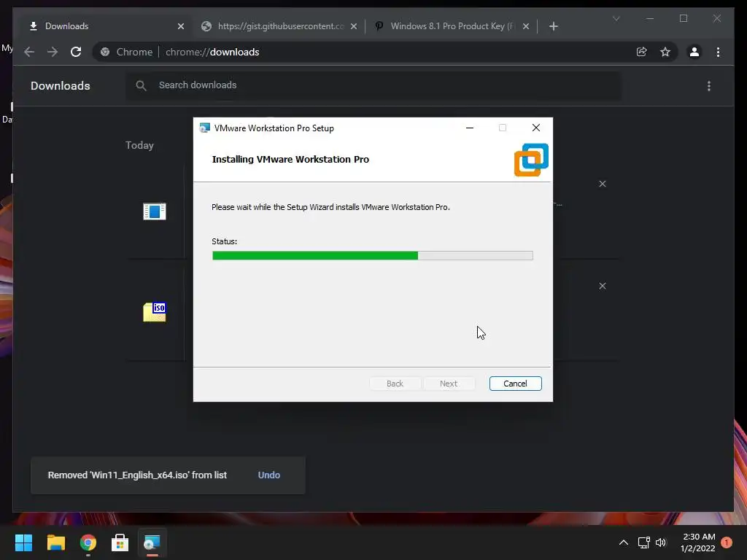Viewport: 747px width, 560px height.
Task: Open network status in system tray
Action: click(643, 542)
